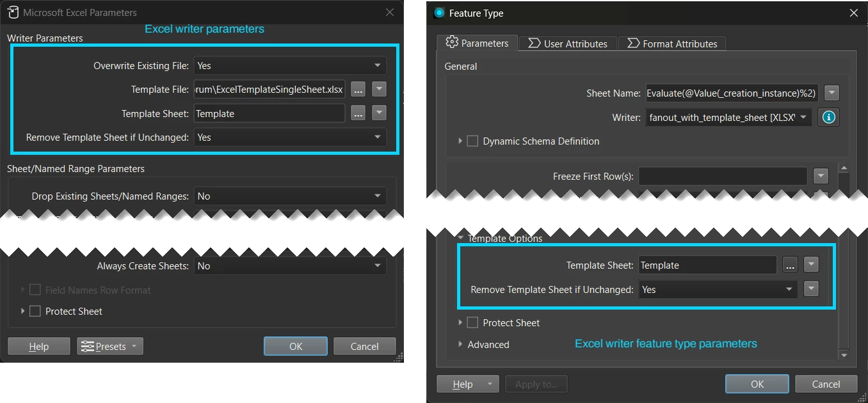Click Feature Type window title icon

[x=439, y=13]
